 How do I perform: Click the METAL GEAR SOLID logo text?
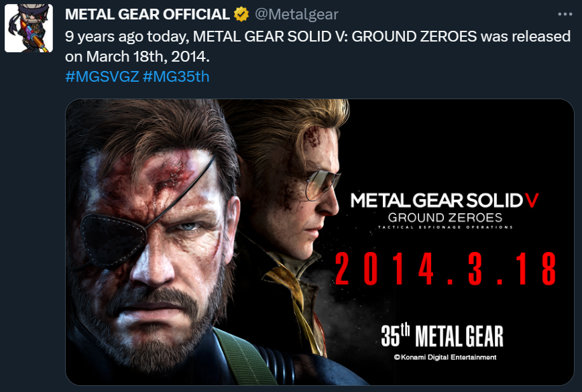pyautogui.click(x=437, y=200)
